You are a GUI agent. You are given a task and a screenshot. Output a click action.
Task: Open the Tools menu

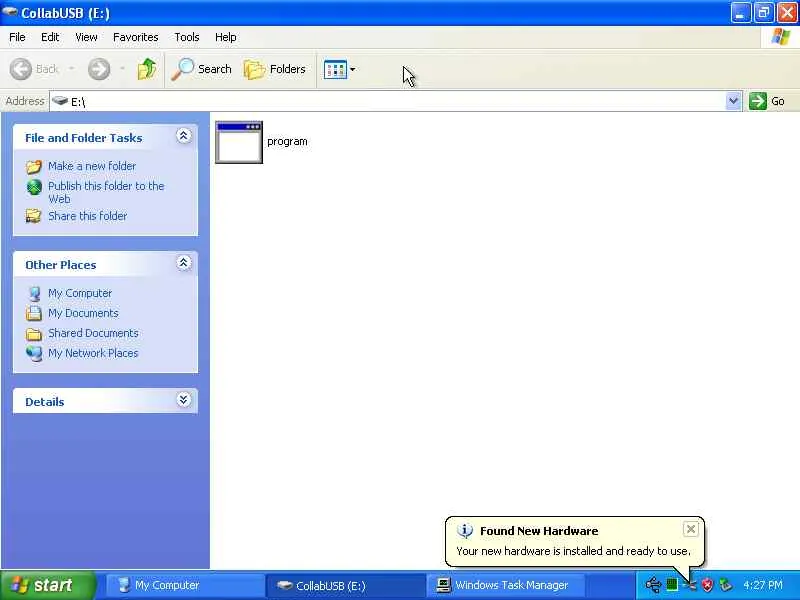pos(187,37)
